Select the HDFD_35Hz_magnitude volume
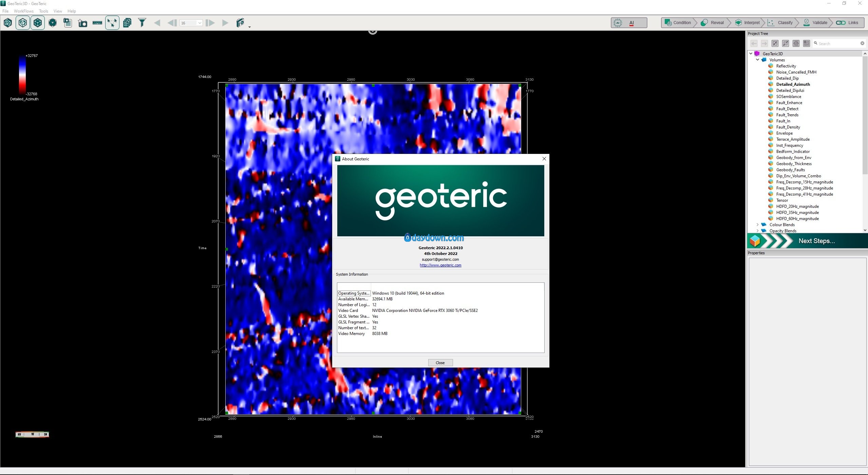Screen dimensions: 868x475 [x=797, y=212]
